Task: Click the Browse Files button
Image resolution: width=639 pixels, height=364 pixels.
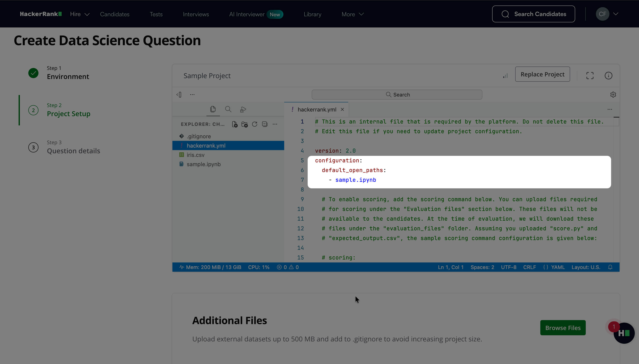Action: click(563, 328)
